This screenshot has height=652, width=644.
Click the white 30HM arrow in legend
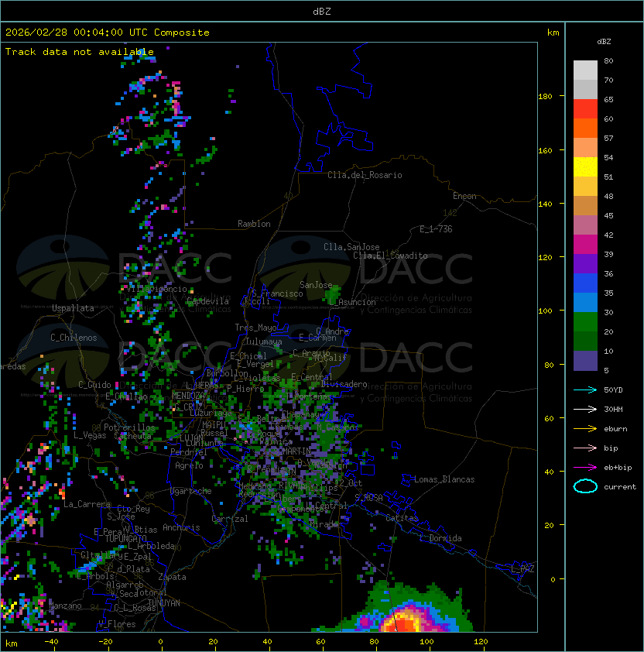585,409
